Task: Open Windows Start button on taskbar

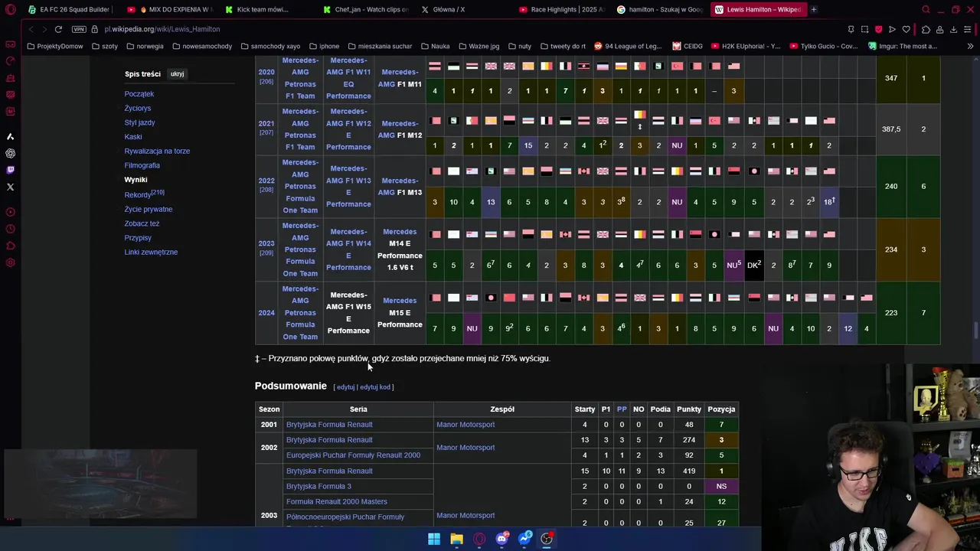Action: (x=434, y=539)
